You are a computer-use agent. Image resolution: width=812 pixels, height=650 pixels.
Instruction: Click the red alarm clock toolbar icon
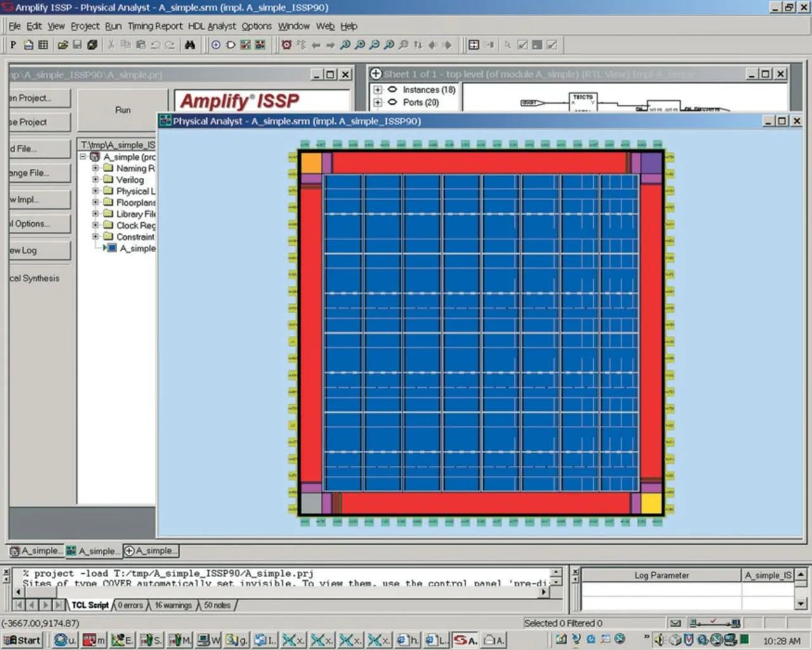tap(287, 45)
